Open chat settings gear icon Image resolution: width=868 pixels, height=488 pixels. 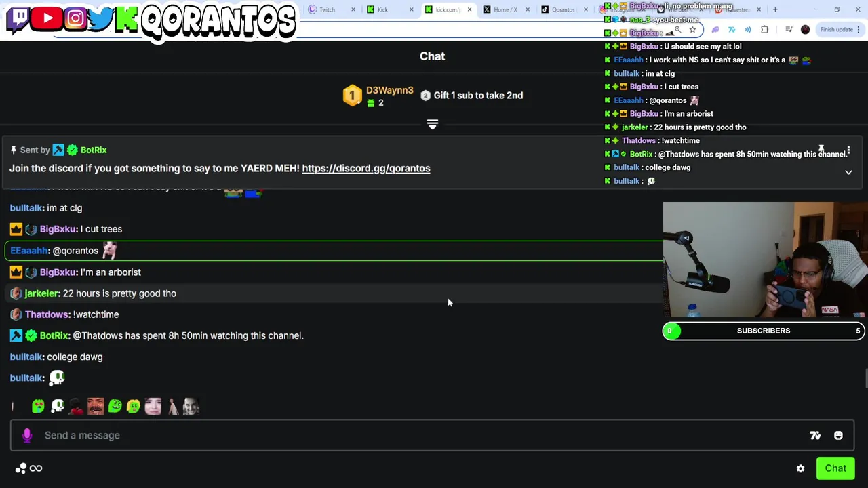800,468
